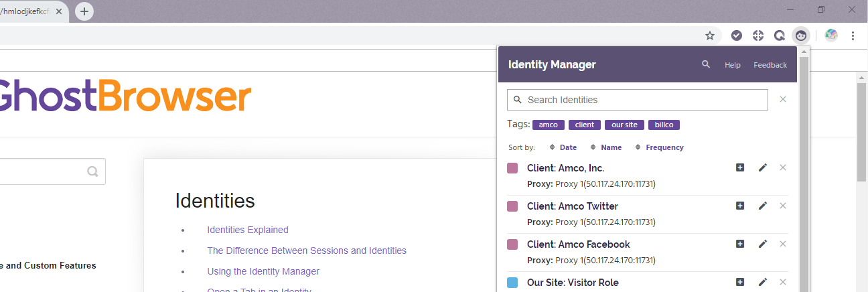The image size is (868, 292).
Task: Open a new browser tab
Action: [x=84, y=11]
